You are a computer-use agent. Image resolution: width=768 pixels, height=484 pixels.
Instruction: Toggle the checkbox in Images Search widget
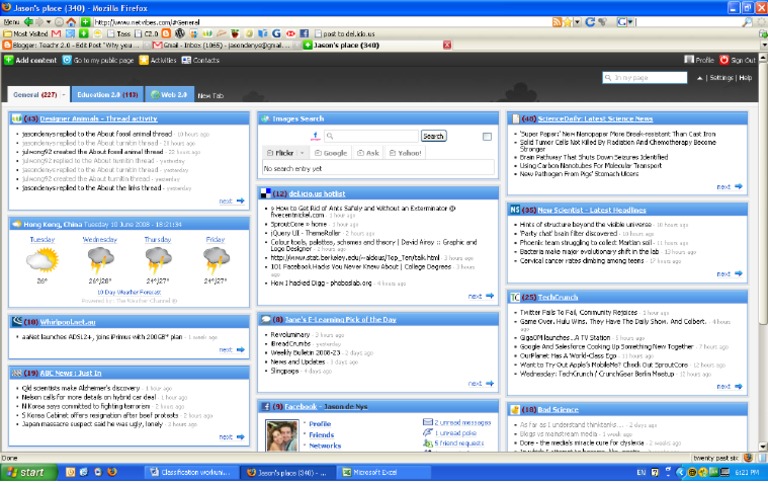coord(487,136)
